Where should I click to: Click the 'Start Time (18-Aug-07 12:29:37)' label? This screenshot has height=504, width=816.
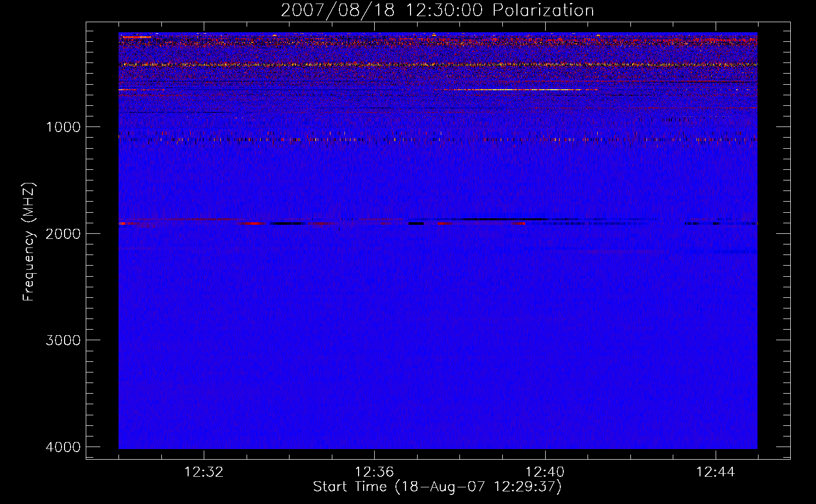437,487
